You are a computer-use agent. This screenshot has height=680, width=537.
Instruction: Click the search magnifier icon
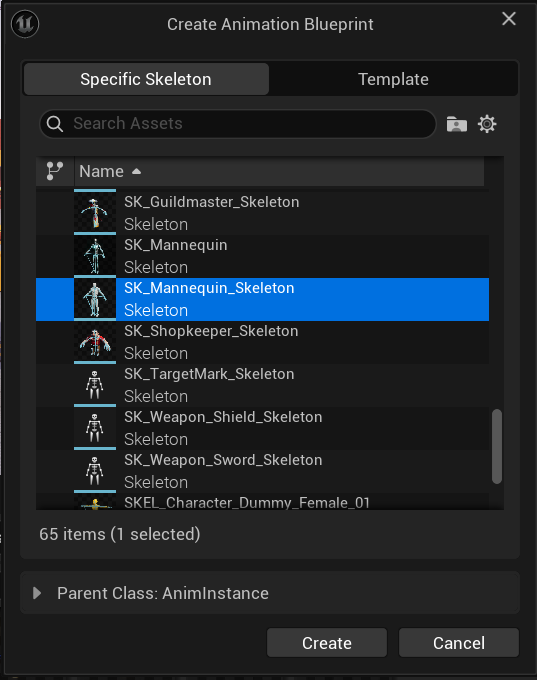coord(55,124)
